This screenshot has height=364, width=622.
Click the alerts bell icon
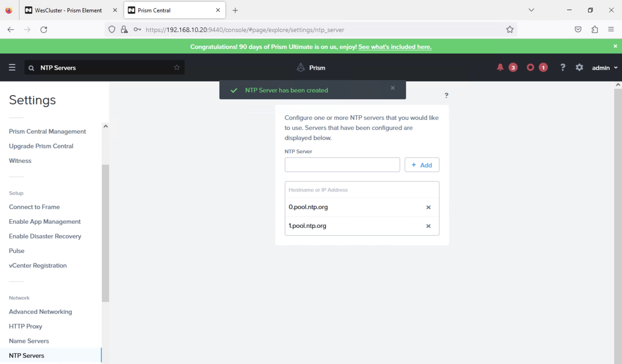pos(500,67)
